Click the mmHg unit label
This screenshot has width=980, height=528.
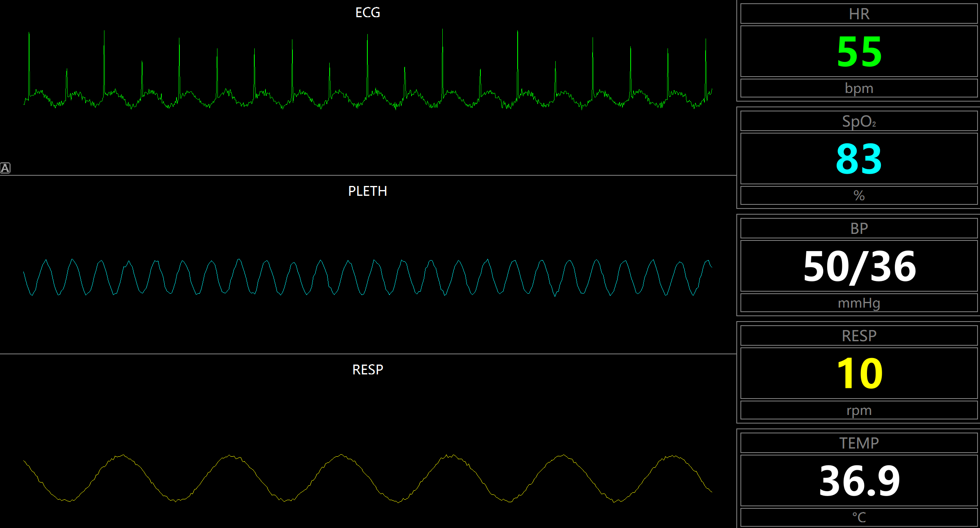click(x=859, y=303)
